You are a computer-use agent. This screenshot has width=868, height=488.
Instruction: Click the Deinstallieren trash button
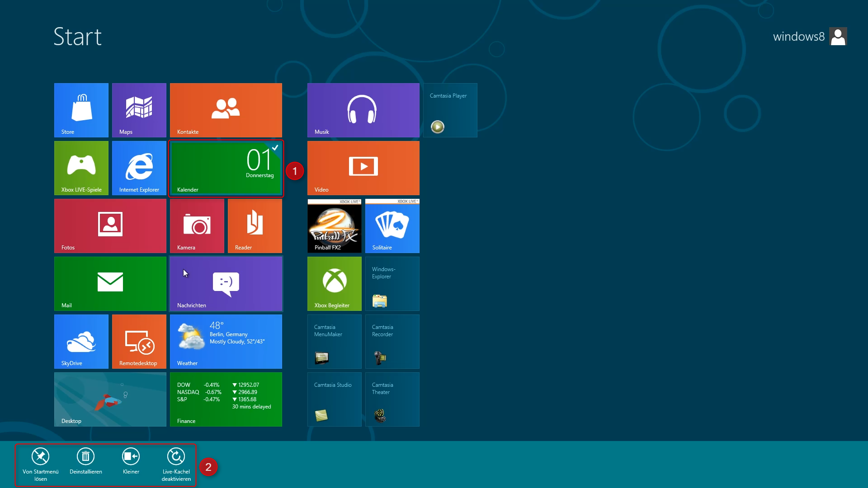point(86,461)
